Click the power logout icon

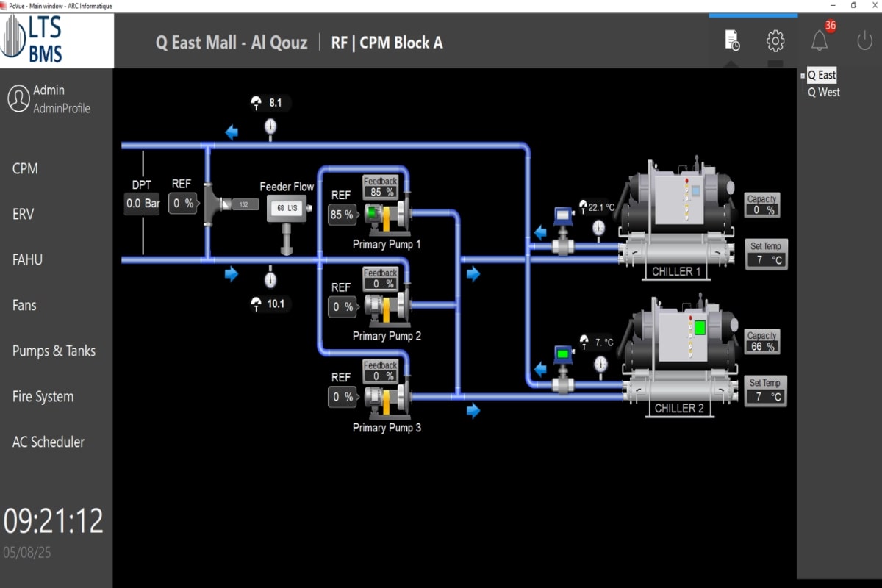[864, 41]
